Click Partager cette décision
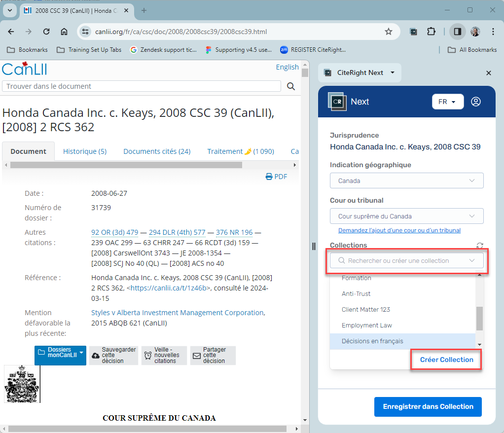This screenshot has height=433, width=504. tap(213, 355)
